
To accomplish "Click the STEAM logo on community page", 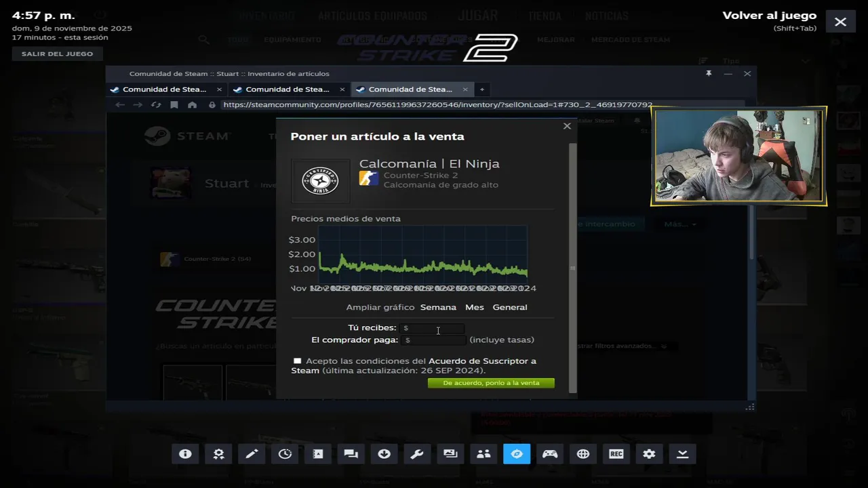I will tap(188, 136).
